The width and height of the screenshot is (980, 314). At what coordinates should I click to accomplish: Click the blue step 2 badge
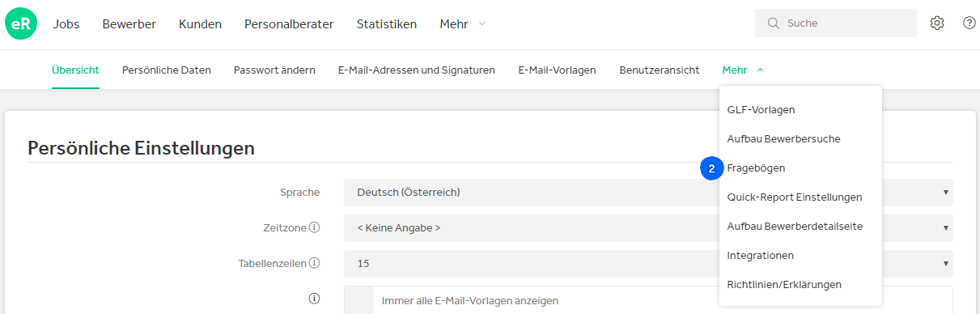coord(711,168)
